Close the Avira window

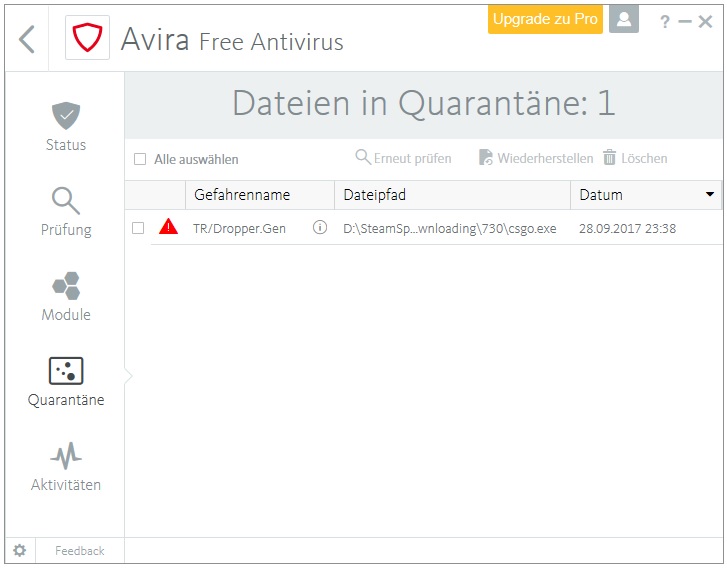pyautogui.click(x=705, y=21)
